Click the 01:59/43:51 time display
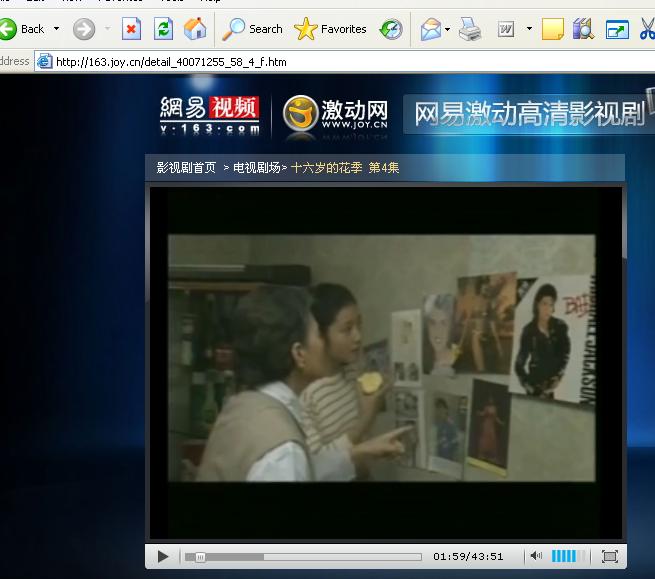 (x=468, y=556)
